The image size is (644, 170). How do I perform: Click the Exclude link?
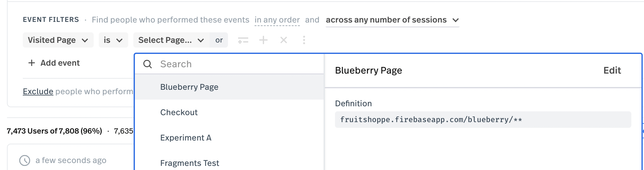click(38, 91)
